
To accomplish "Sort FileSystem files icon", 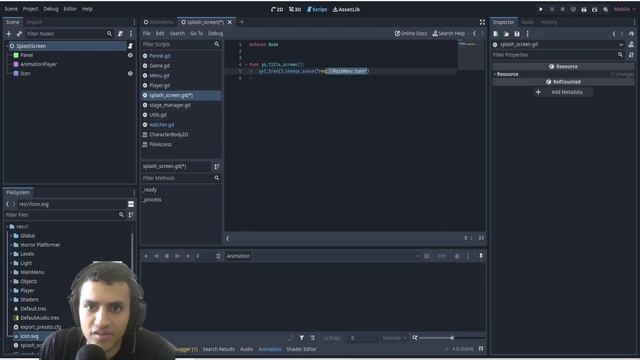I will pos(131,215).
